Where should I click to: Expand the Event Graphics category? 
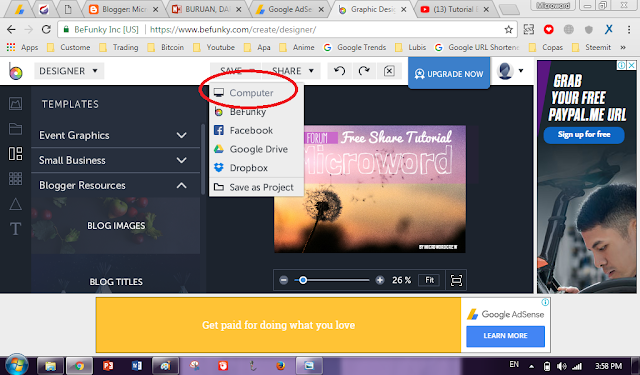[x=113, y=135]
